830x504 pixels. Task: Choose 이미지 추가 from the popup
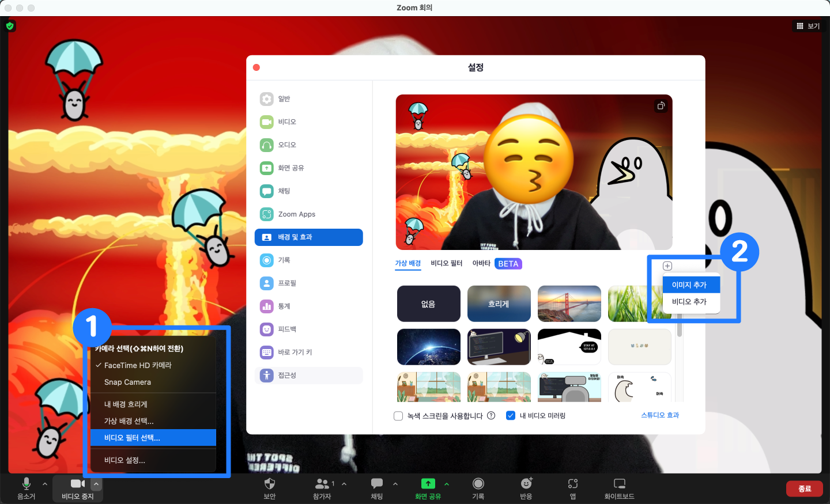[x=691, y=285]
